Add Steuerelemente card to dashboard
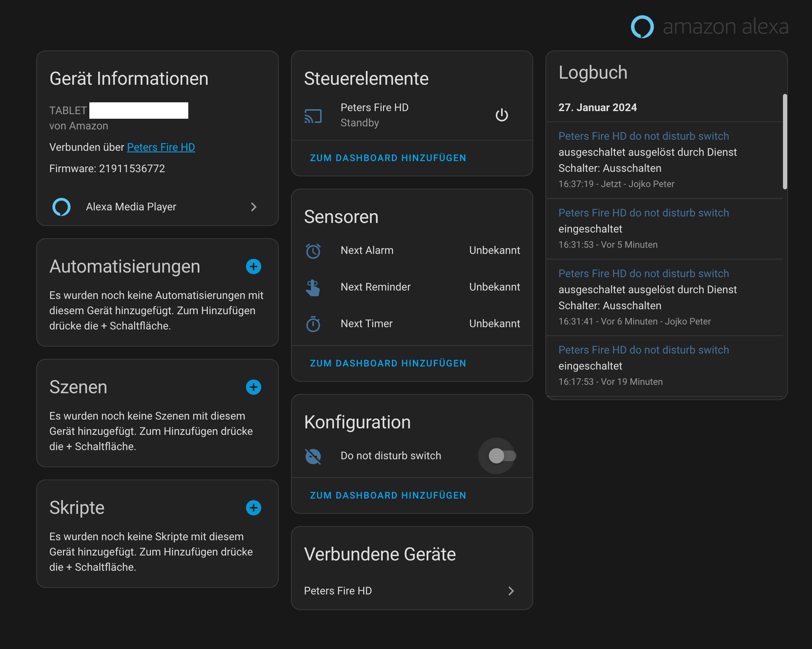Screen dimensions: 812x649 coord(388,158)
